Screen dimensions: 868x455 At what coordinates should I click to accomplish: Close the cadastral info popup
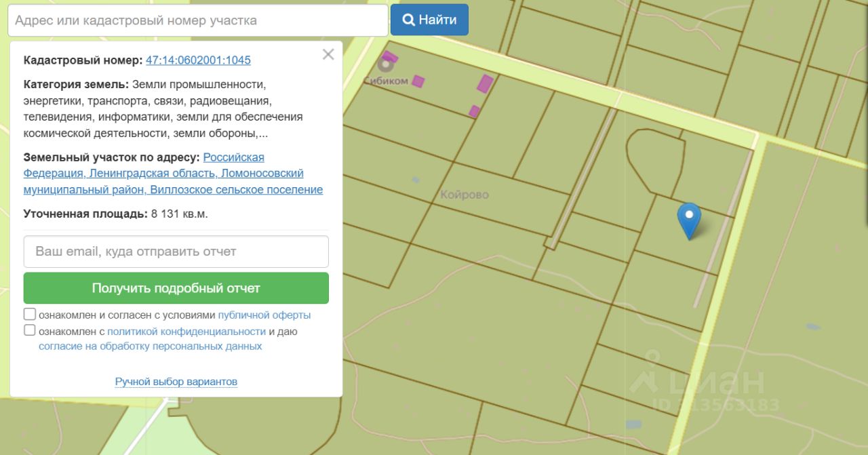click(328, 55)
